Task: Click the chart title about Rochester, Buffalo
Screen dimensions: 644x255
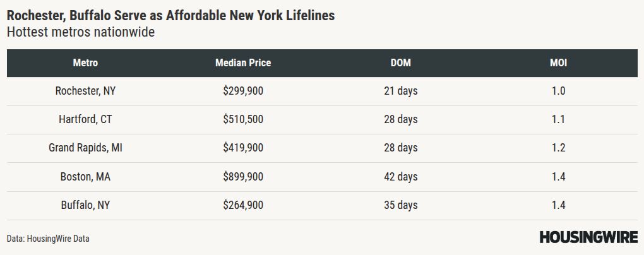Action: click(171, 16)
